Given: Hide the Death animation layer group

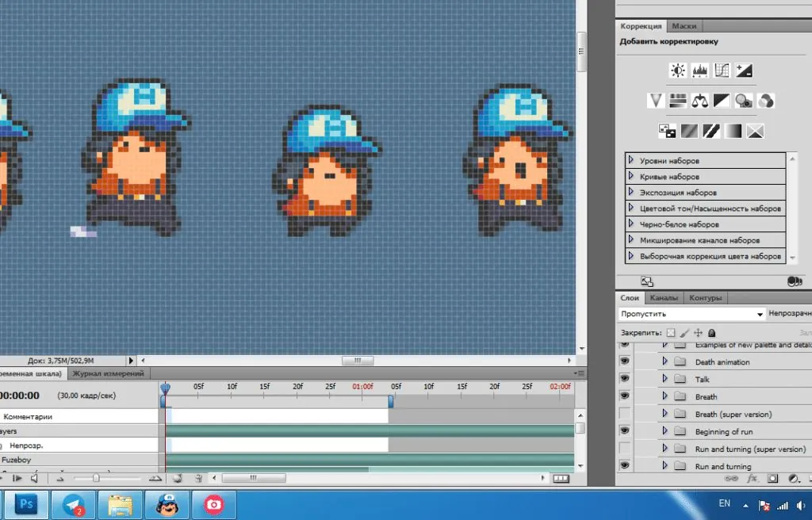Looking at the screenshot, I should [625, 361].
